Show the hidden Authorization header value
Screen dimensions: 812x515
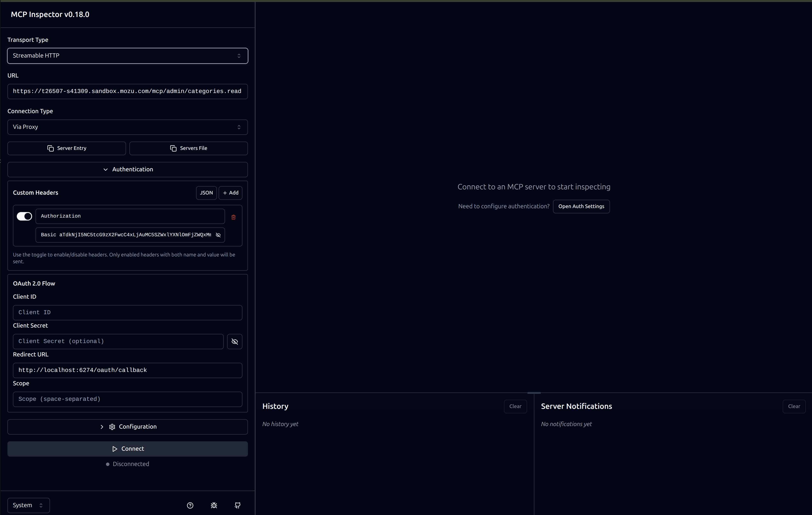tap(218, 235)
